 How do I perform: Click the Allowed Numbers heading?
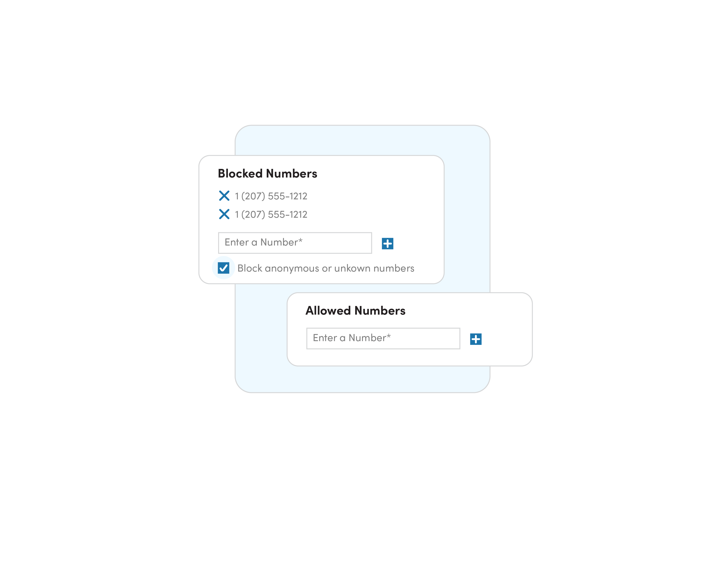point(356,310)
